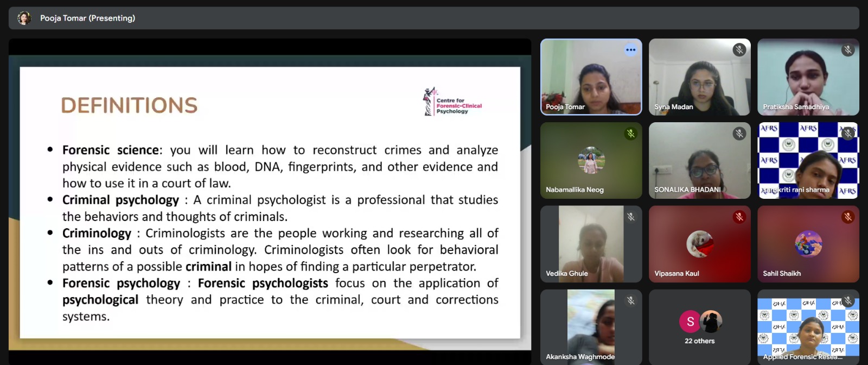Viewport: 868px width, 365px height.
Task: Click Nabamallika Neog's round profile picture
Action: 591,160
